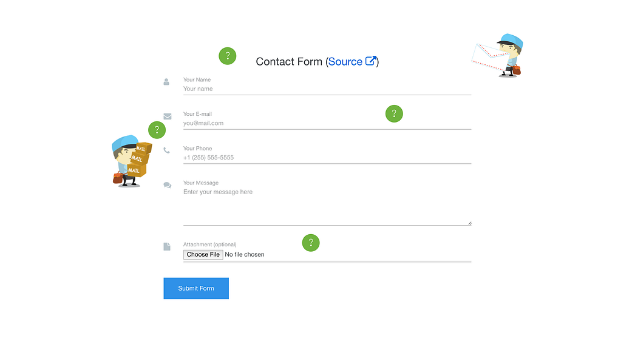
Task: Focus the Your Name input field
Action: click(x=327, y=89)
